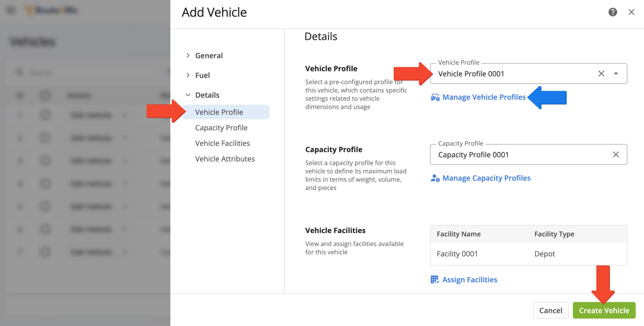Open the Vehicle Profile dropdown arrow
644x326 pixels.
coord(616,74)
